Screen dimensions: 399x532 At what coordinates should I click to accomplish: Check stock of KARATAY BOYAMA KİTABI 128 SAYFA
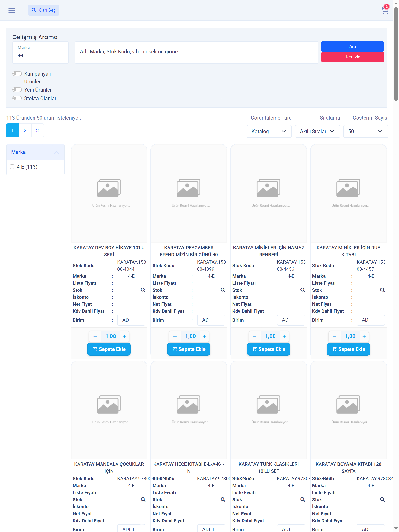click(x=382, y=499)
